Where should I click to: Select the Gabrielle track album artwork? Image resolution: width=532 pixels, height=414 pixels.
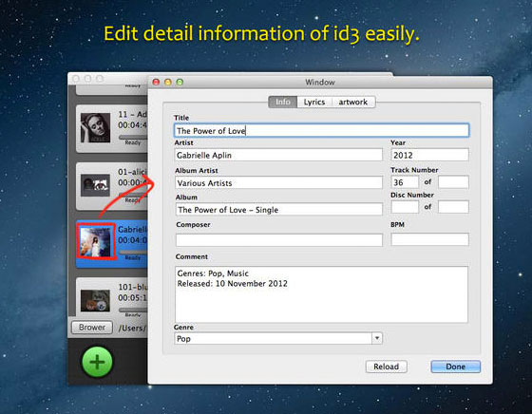point(96,241)
